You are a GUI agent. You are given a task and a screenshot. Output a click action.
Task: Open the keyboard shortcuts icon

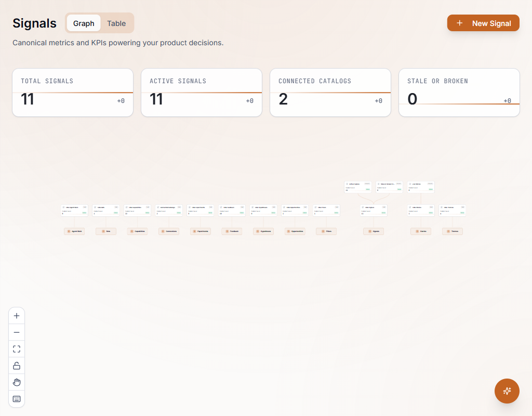tap(16, 399)
